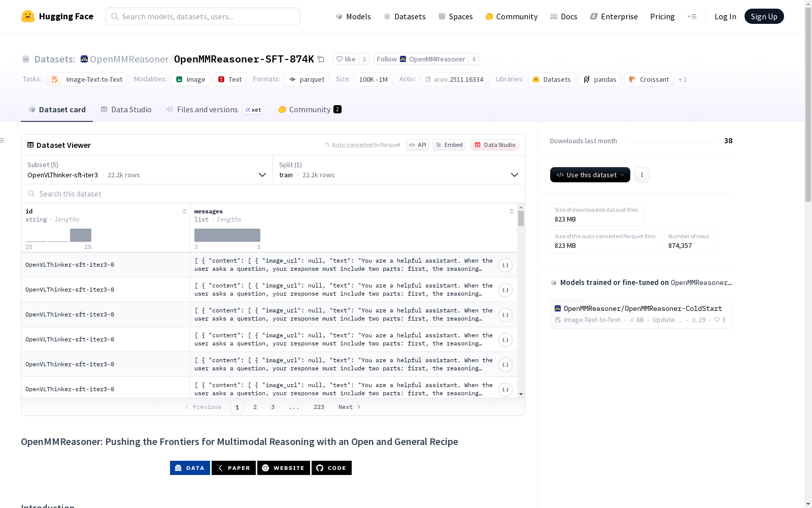Show the +1 additional libraries

point(683,80)
